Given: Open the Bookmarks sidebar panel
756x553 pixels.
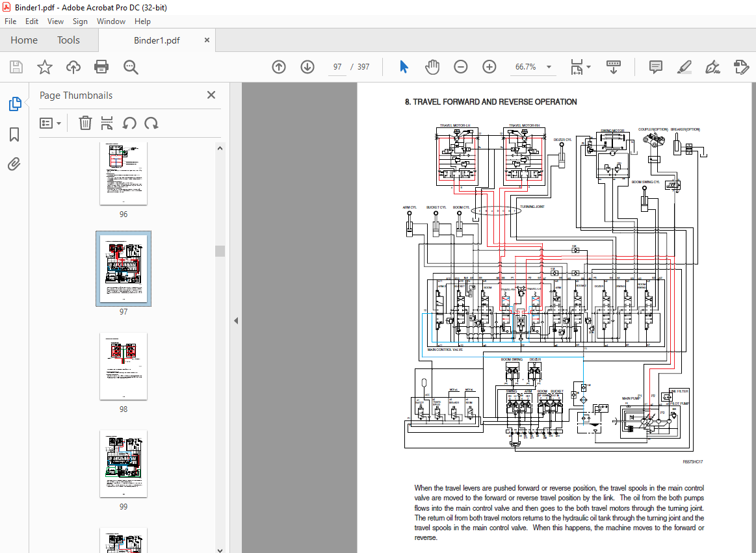Looking at the screenshot, I should pyautogui.click(x=14, y=135).
